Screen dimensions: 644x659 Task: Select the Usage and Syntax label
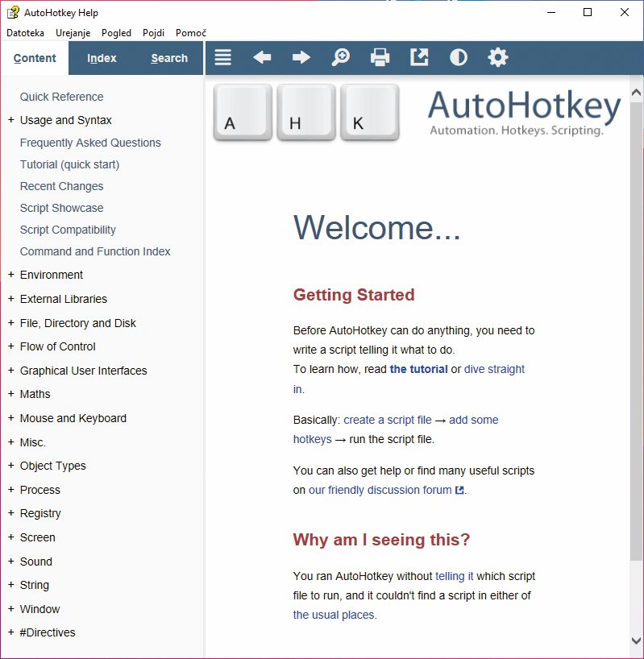point(65,120)
